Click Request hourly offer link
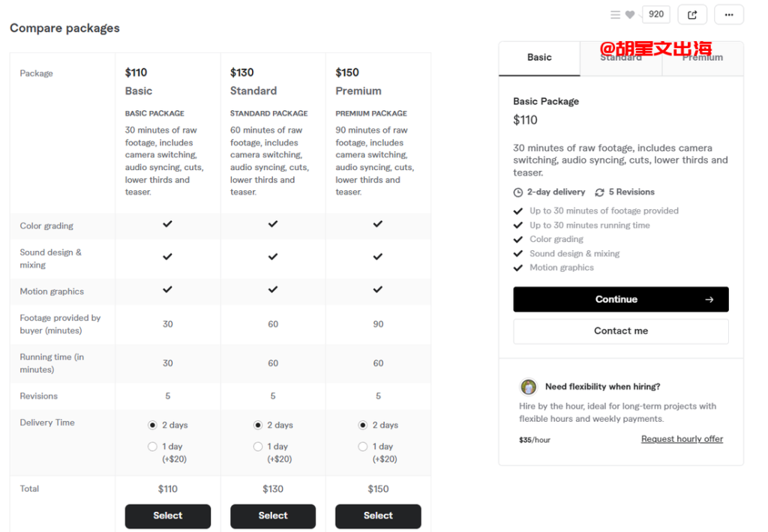This screenshot has height=532, width=768. [682, 439]
